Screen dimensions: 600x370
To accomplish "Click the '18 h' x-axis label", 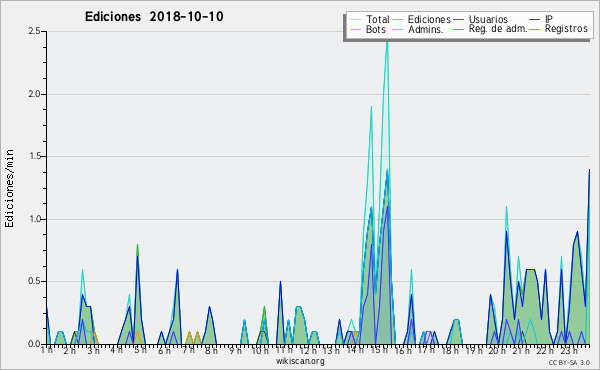I will (x=450, y=350).
